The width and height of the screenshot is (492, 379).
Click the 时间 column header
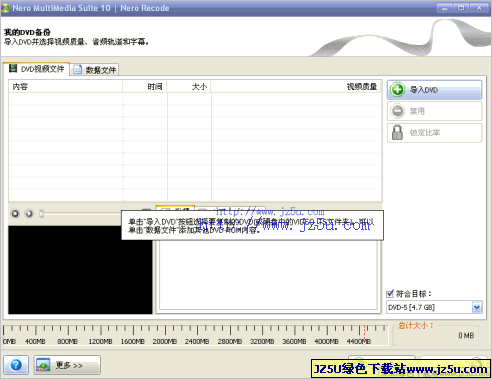145,87
